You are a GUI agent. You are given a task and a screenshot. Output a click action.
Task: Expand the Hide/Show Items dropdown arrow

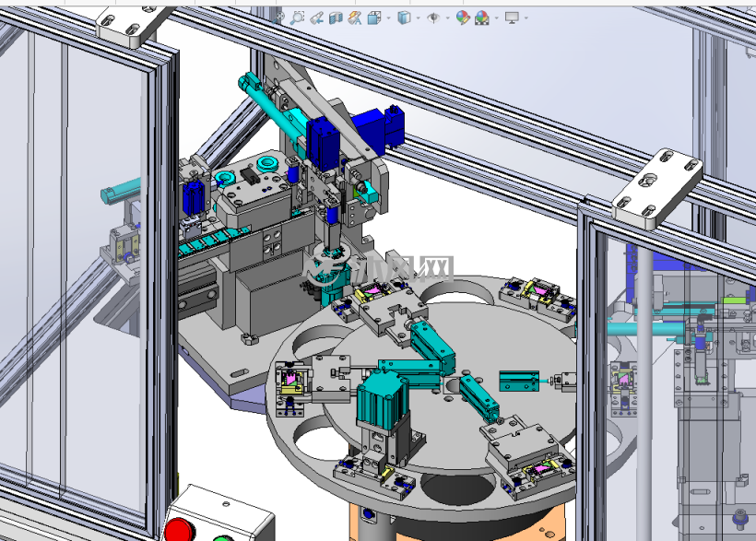click(448, 18)
